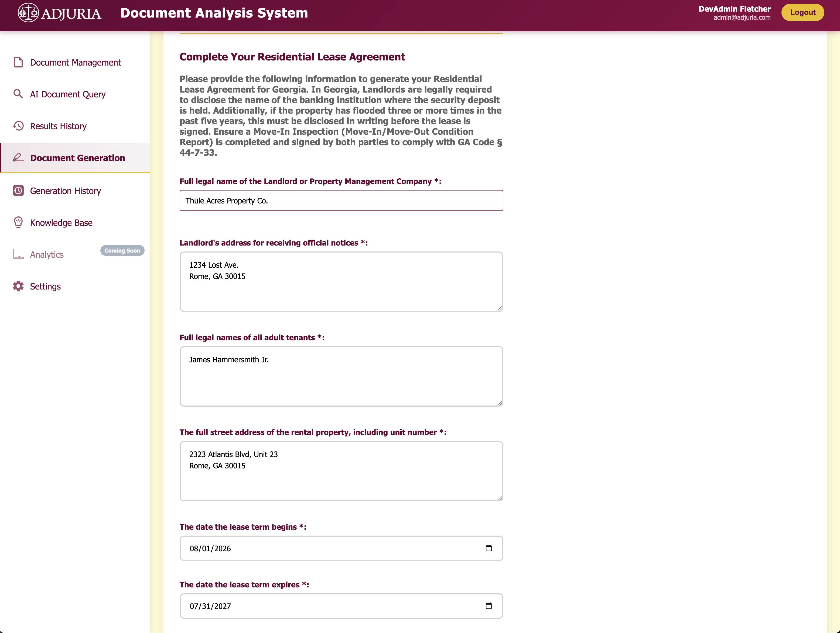Open calendar picker for lease begin date
Image resolution: width=840 pixels, height=633 pixels.
(489, 548)
